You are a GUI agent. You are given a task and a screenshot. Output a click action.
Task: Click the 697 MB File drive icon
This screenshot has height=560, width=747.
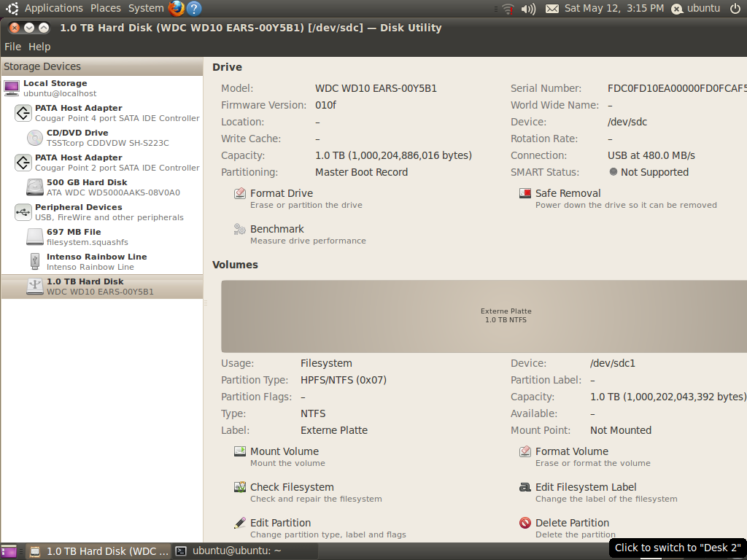coord(35,237)
